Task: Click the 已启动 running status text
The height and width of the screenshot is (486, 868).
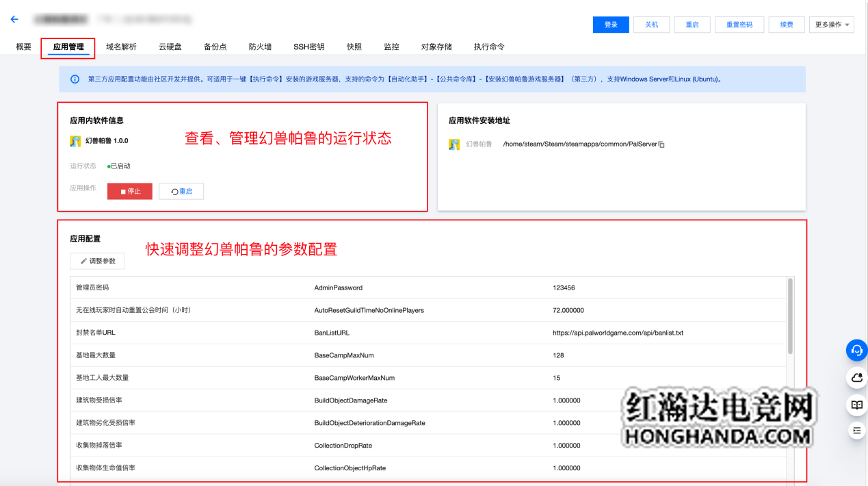Action: coord(120,166)
